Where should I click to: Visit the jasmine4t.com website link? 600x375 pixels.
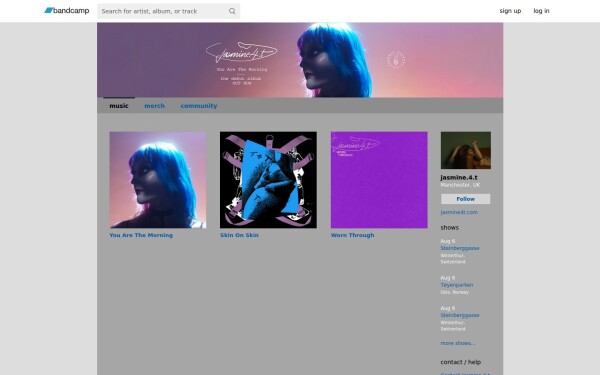coord(459,212)
